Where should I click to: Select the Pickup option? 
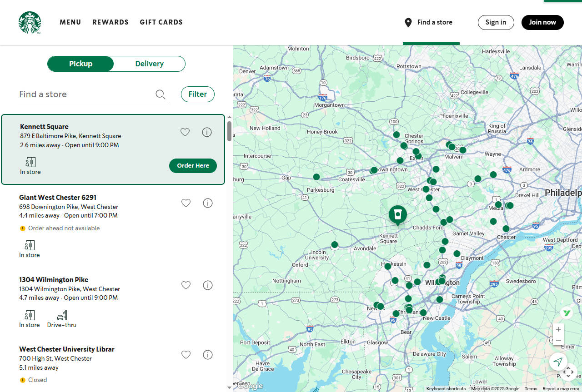coord(80,64)
